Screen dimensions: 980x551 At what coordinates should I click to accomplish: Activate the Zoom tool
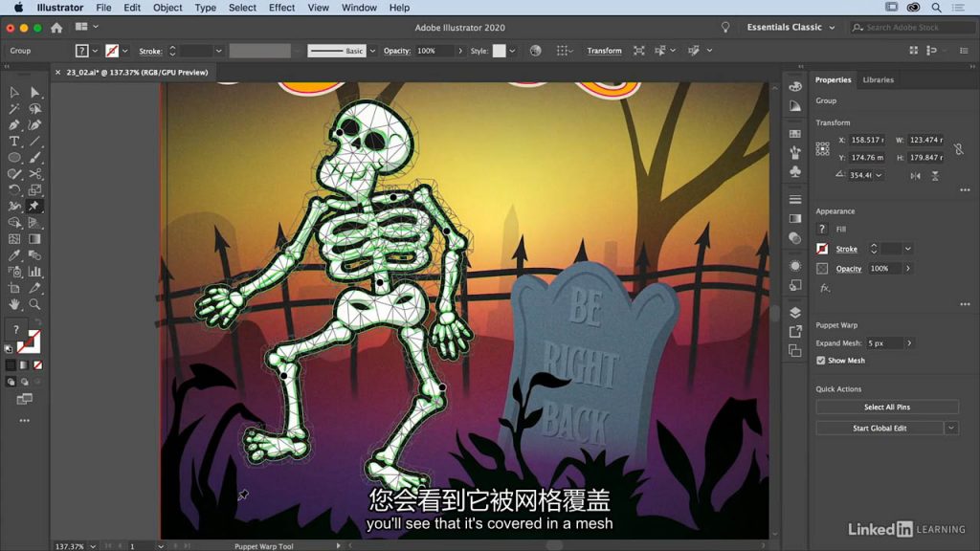[35, 304]
